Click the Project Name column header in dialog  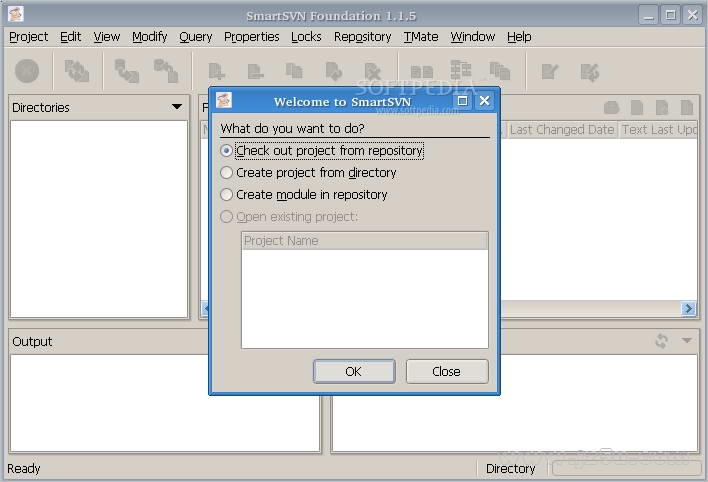(365, 241)
